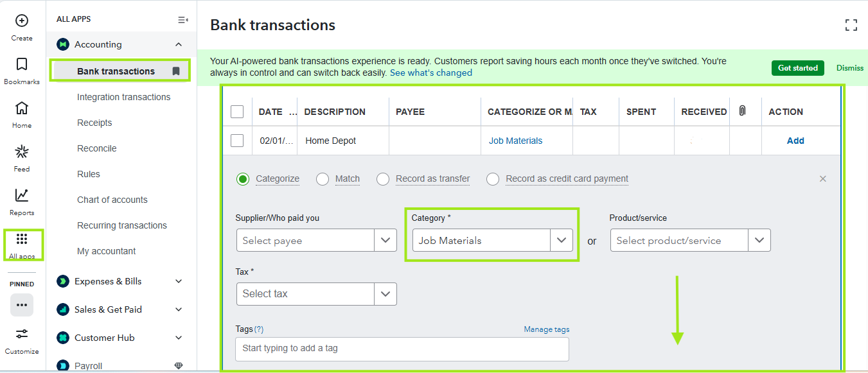Select the Match radio button
The image size is (868, 373).
point(323,179)
